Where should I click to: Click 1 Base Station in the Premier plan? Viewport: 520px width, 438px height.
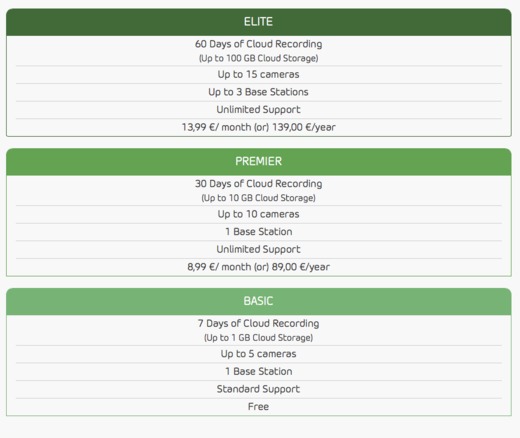click(259, 232)
